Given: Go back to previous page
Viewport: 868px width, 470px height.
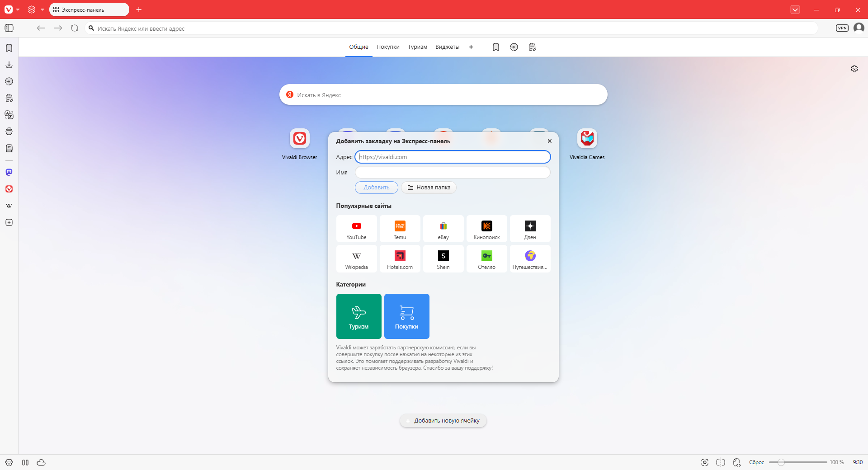Looking at the screenshot, I should (41, 28).
